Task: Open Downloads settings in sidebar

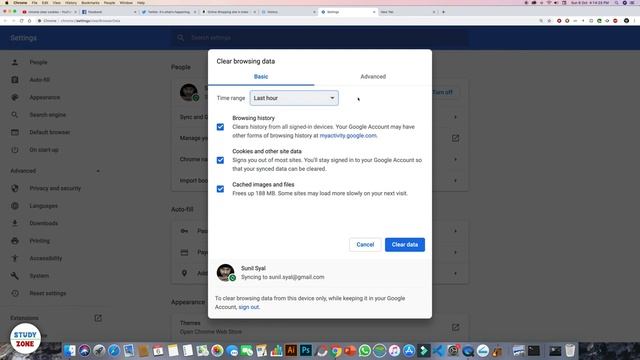Action: [43, 223]
